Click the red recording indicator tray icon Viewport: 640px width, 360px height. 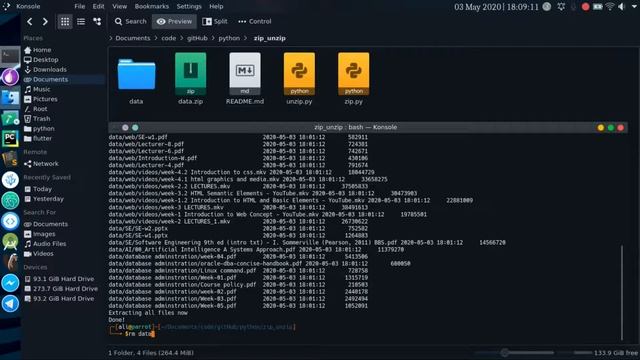coord(586,7)
